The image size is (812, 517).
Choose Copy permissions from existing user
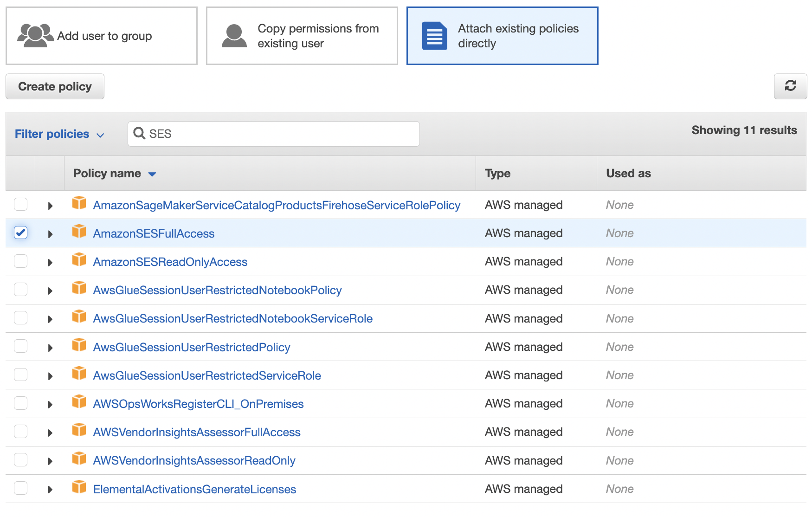[x=302, y=36]
